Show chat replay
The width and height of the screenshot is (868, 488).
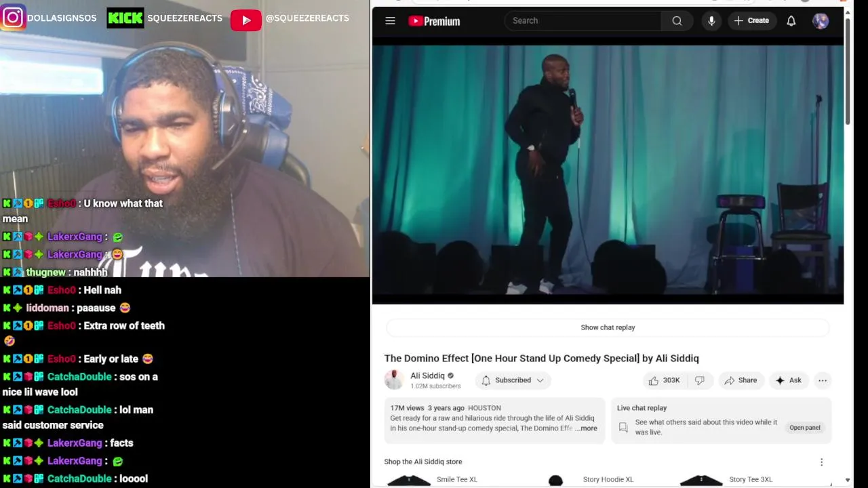coord(608,327)
